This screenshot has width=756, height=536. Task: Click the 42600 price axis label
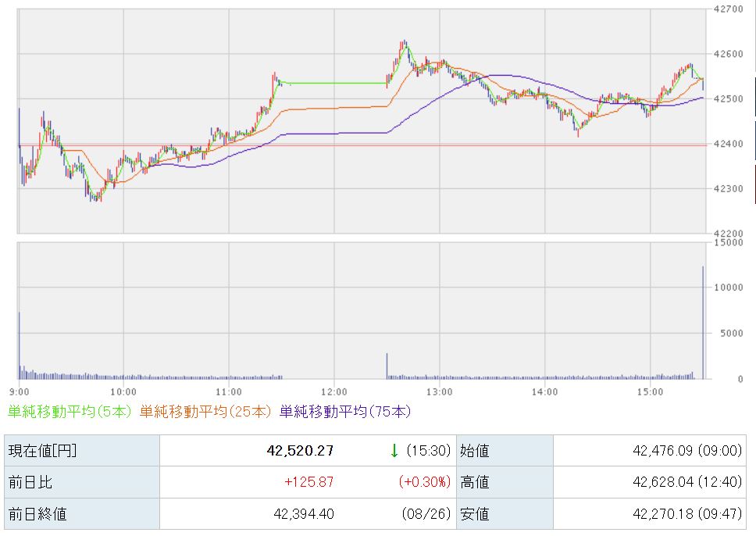tap(728, 54)
